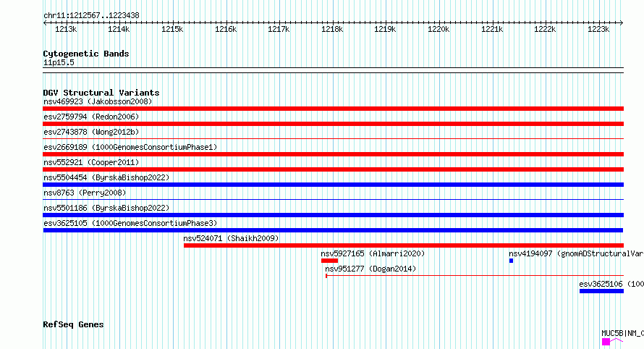The height and width of the screenshot is (349, 644).
Task: Click the 1213k ruler position
Action: tap(66, 29)
